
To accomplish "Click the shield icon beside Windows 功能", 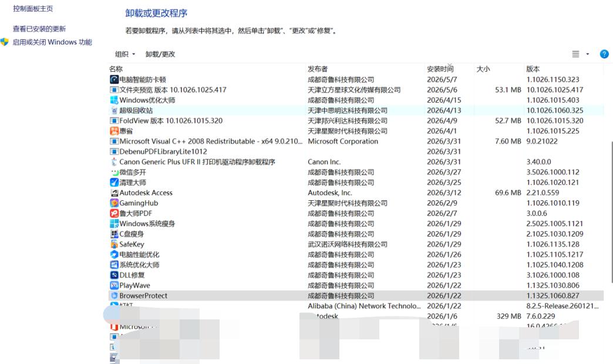I will 5,42.
